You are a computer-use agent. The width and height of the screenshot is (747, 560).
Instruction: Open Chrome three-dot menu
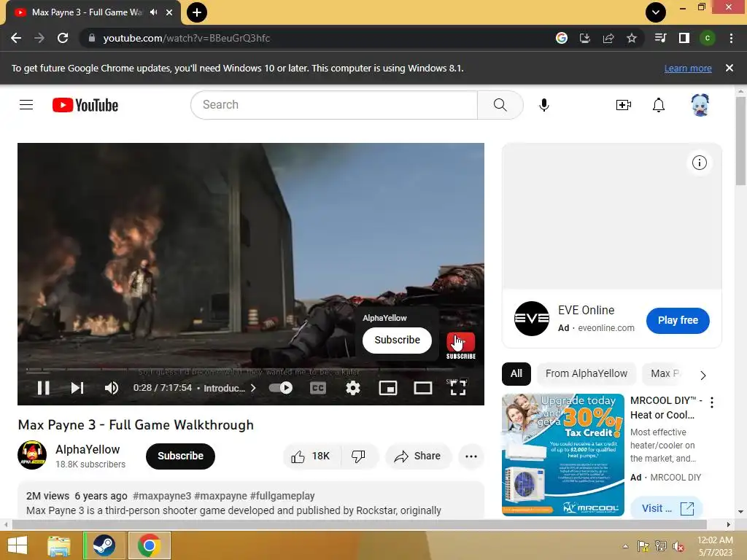(x=731, y=38)
